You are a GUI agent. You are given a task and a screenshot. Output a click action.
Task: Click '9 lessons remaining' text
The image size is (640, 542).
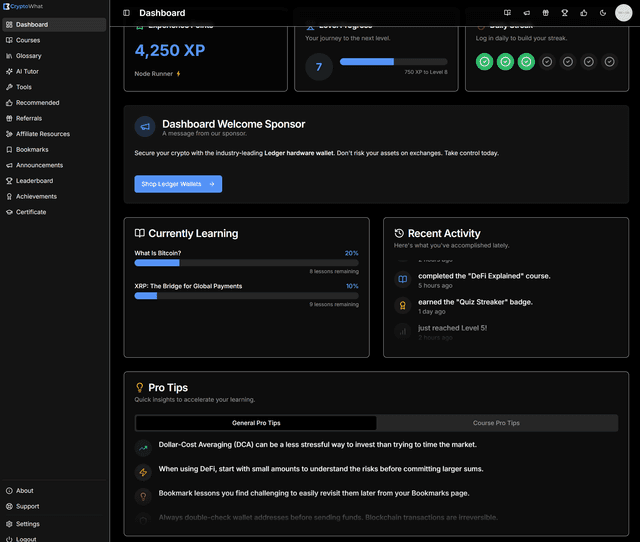334,304
